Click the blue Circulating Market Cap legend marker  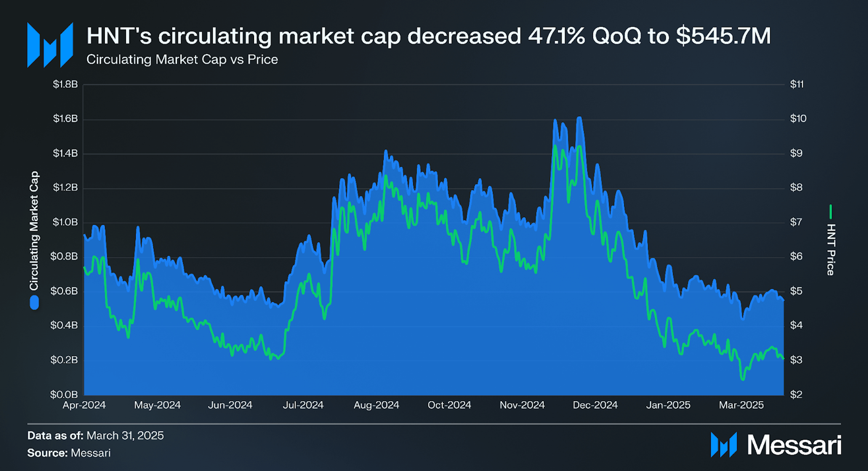tap(34, 303)
